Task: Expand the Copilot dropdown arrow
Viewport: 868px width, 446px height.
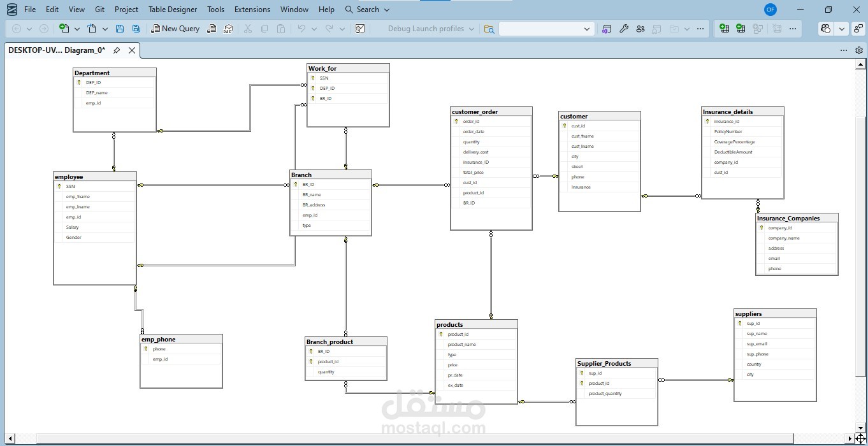Action: (842, 29)
